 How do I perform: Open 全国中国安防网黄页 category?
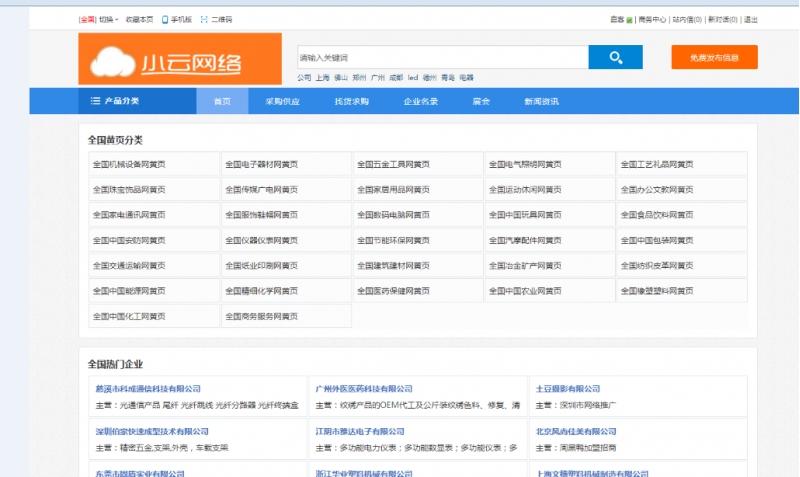tap(129, 240)
